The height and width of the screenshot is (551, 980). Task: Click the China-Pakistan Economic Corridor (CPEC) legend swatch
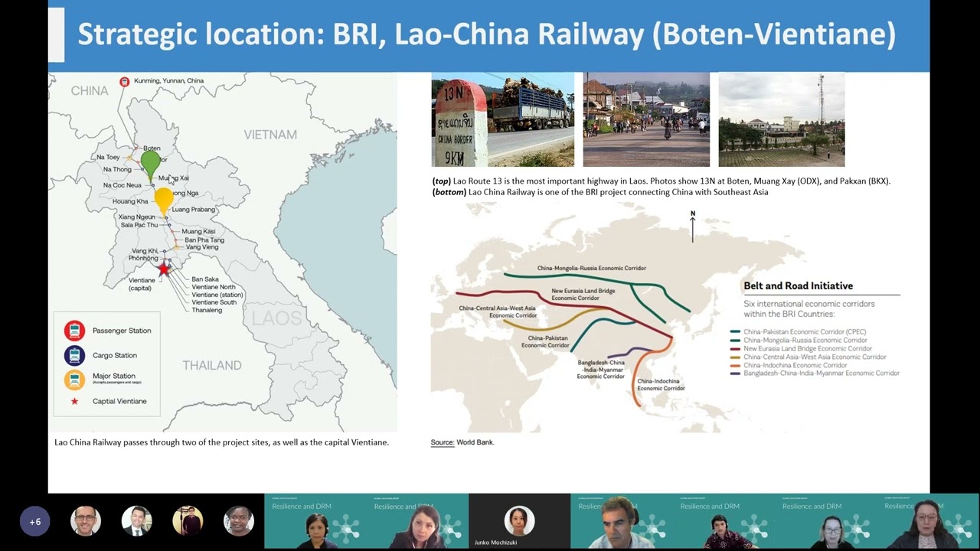coord(735,332)
